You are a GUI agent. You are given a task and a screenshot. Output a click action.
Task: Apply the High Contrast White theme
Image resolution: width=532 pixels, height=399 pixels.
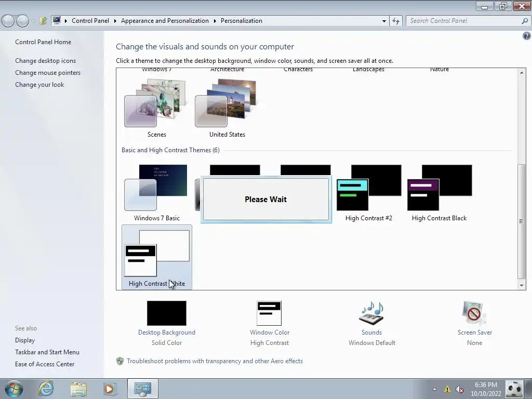[x=156, y=257]
